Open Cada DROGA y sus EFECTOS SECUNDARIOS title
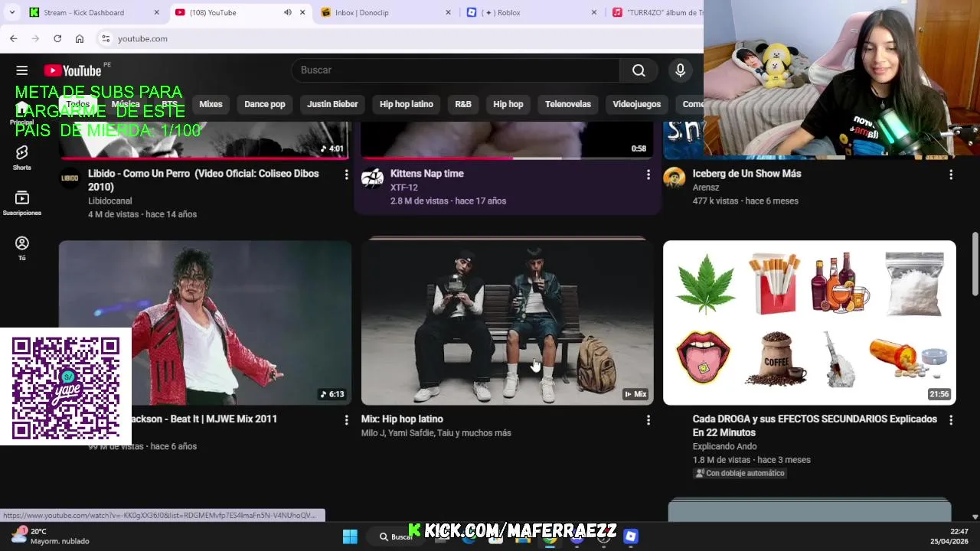The width and height of the screenshot is (980, 551). pyautogui.click(x=815, y=425)
